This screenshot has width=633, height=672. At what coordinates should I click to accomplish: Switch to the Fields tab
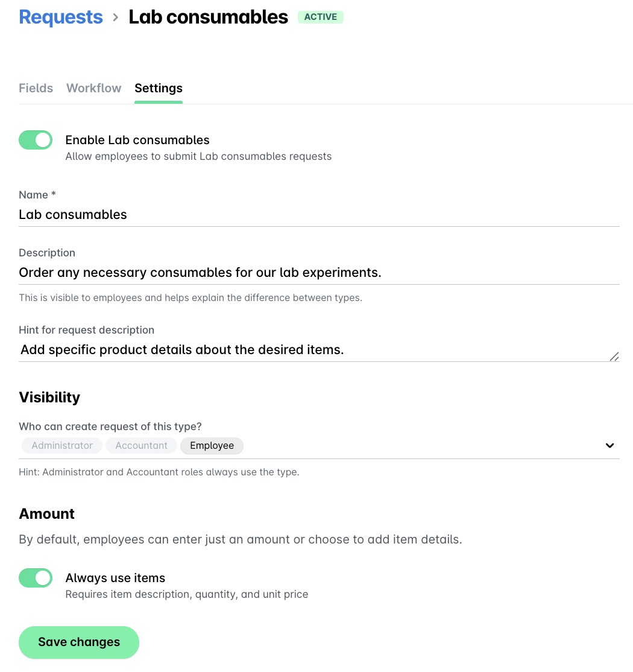tap(36, 88)
